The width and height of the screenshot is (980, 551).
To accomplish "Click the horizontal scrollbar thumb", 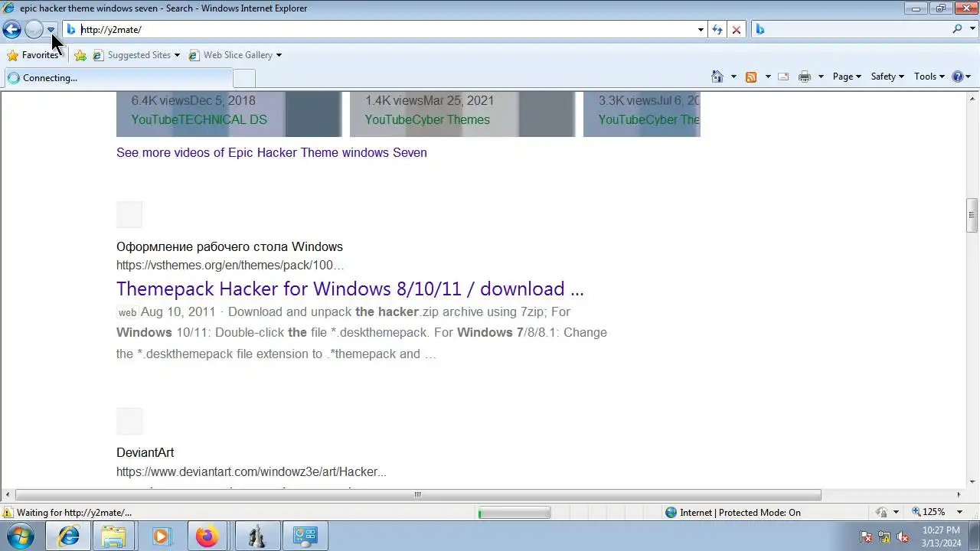I will (418, 494).
